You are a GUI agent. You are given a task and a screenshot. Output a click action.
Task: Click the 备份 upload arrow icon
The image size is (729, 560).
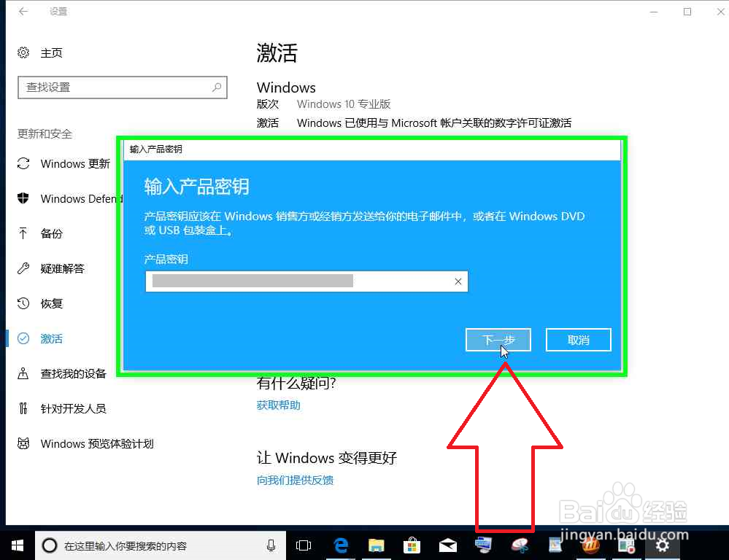[x=23, y=233]
